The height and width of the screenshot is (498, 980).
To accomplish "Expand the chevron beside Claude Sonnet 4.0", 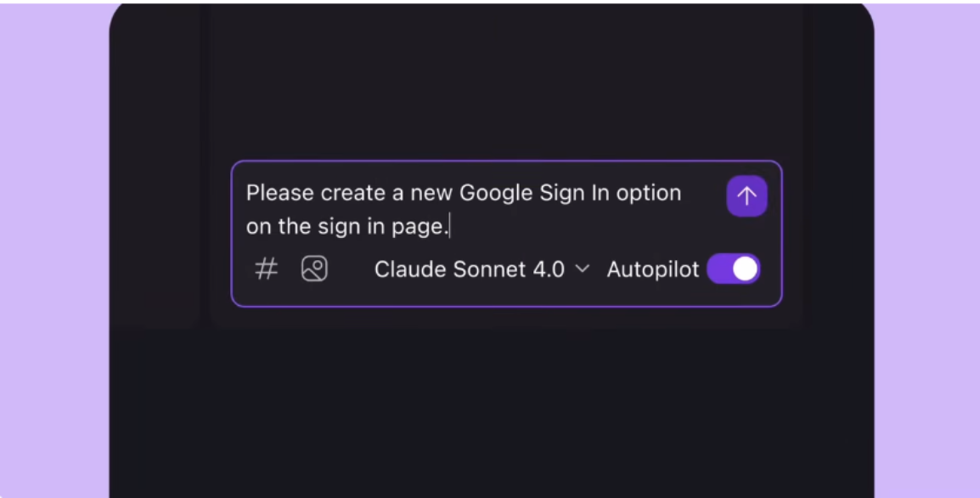I will click(x=583, y=269).
